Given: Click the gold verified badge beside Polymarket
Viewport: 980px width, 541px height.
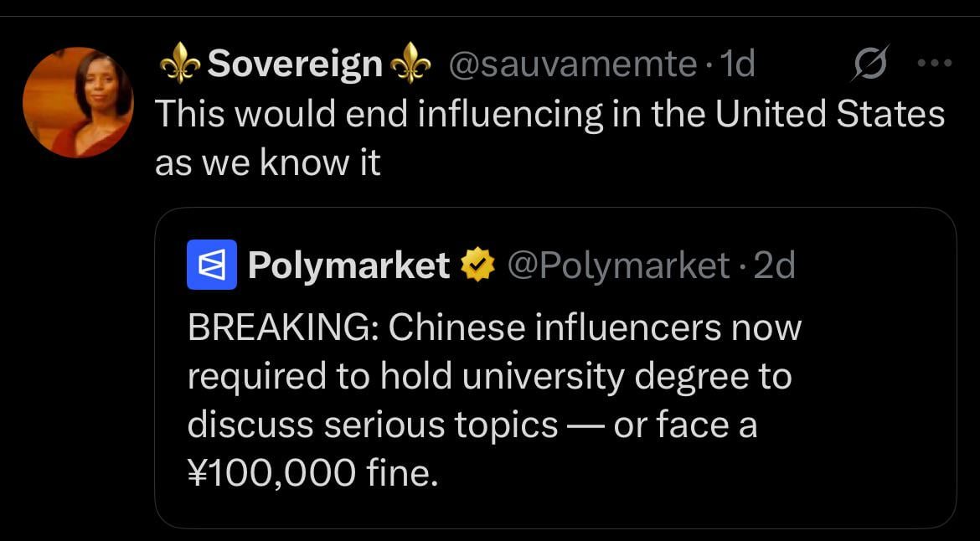Looking at the screenshot, I should pos(477,266).
